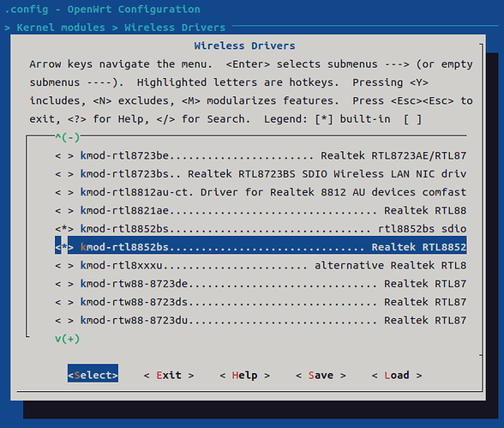This screenshot has height=428, width=504.
Task: Toggle the kmod-rtl8812au-ct selection box
Action: coord(64,193)
